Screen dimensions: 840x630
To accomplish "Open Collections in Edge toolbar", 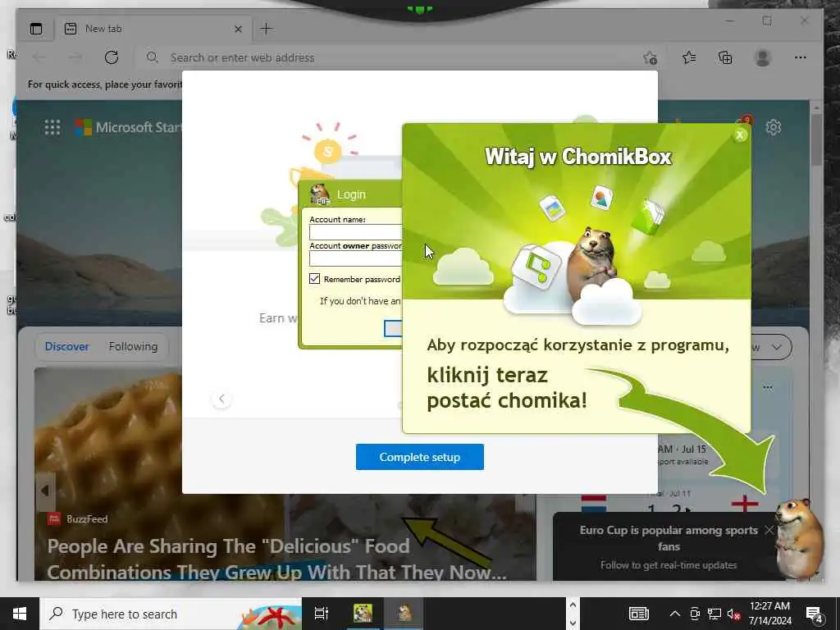I will point(725,57).
